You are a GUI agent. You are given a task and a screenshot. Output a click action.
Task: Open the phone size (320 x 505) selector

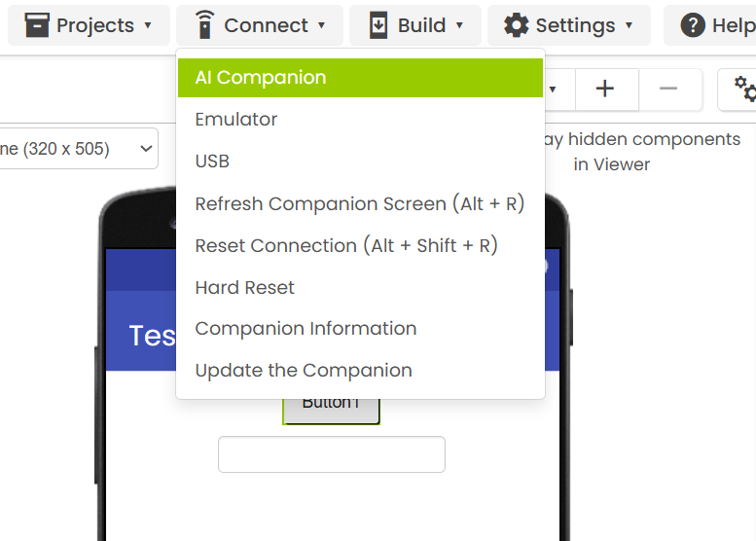coord(78,149)
